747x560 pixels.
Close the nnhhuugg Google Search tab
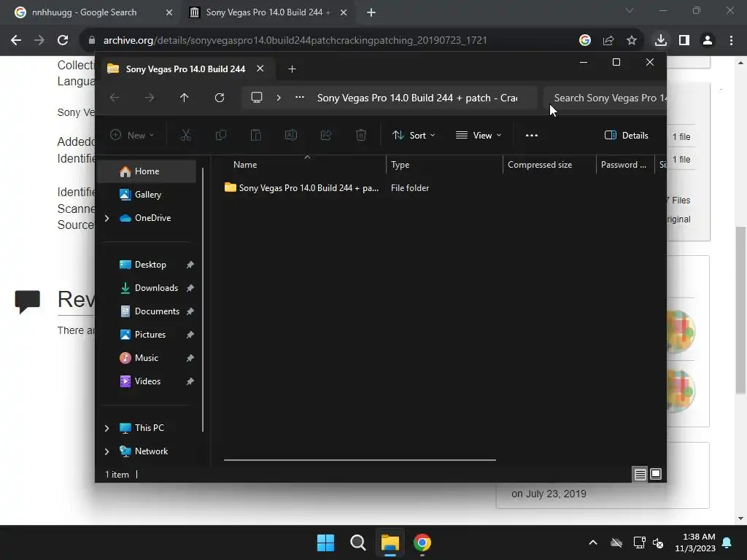(169, 13)
